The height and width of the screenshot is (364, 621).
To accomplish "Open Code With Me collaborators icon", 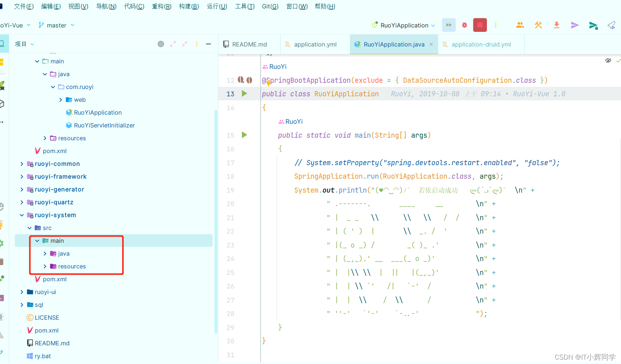I will [x=520, y=25].
